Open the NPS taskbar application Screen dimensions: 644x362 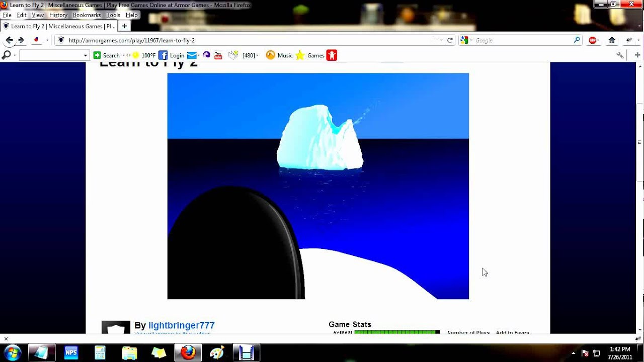(71, 352)
